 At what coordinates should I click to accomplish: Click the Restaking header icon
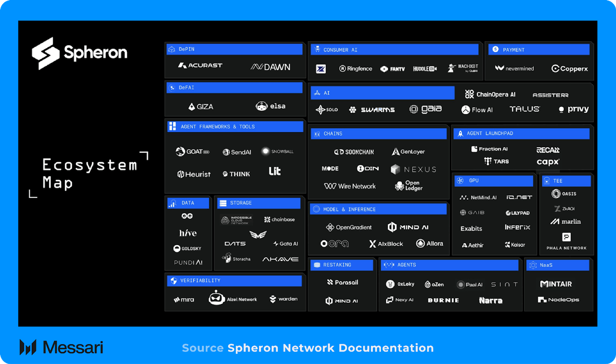[317, 265]
